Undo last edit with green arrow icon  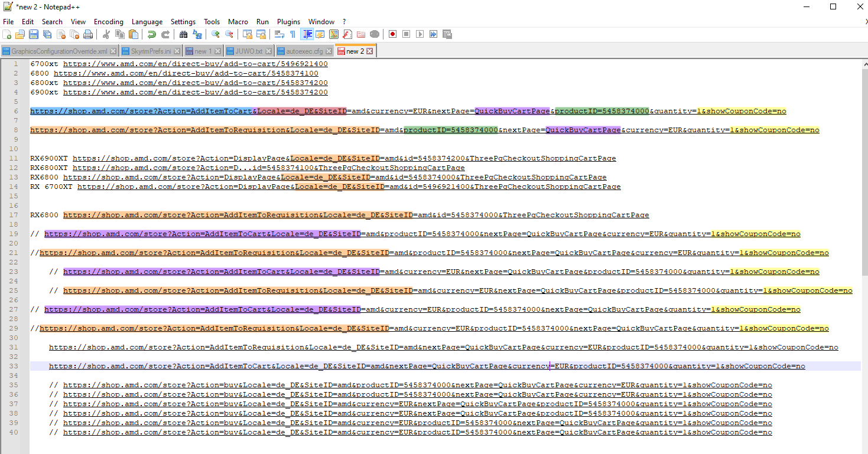pyautogui.click(x=152, y=34)
